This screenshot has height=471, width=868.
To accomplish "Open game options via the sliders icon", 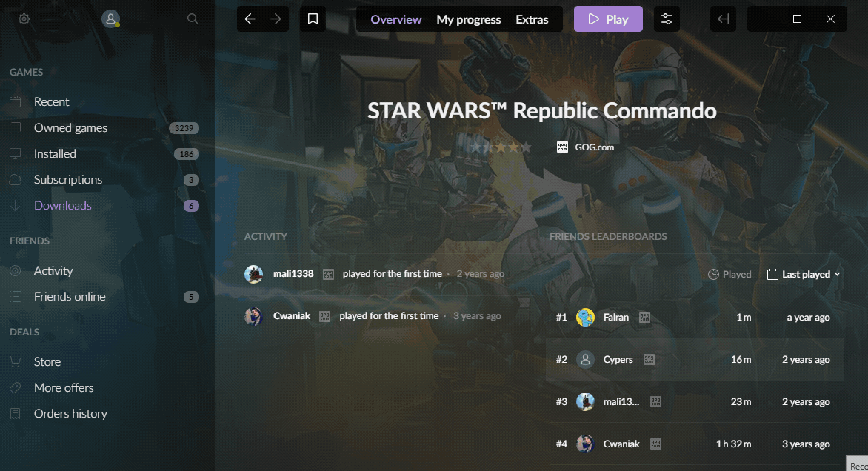I will point(666,19).
